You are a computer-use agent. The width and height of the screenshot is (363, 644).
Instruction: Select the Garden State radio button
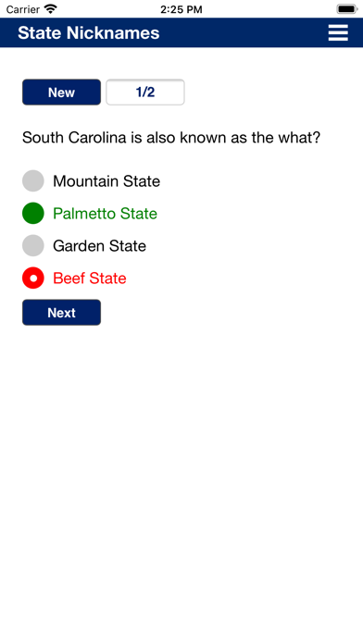33,245
